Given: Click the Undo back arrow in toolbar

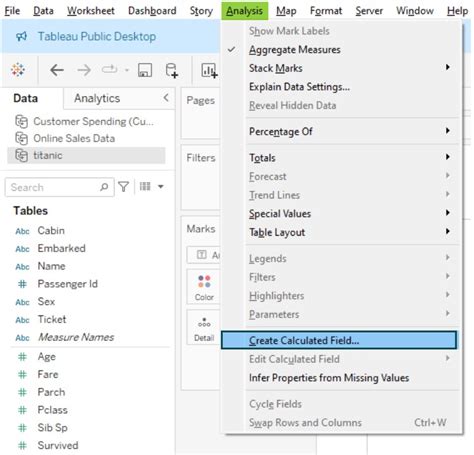Looking at the screenshot, I should [57, 70].
